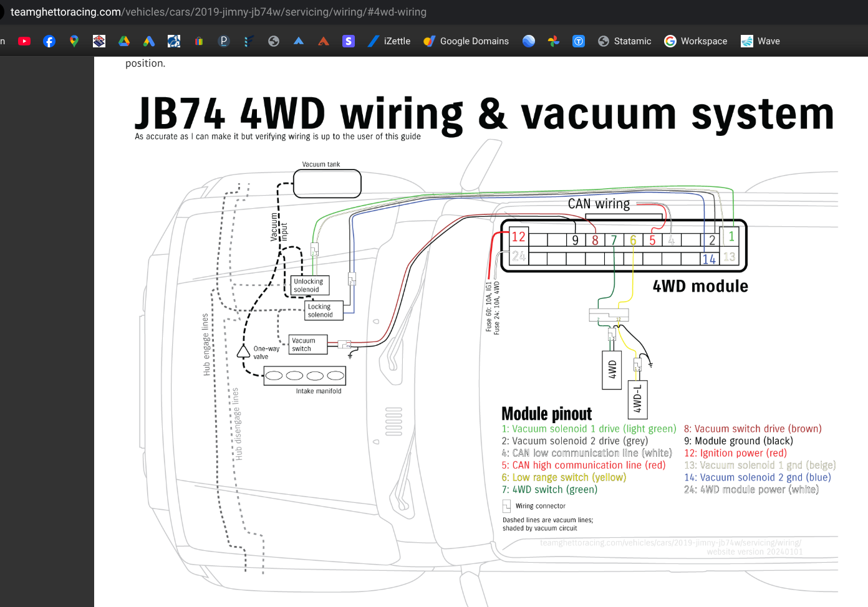868x607 pixels.
Task: Open the circled P bookmark icon
Action: pos(224,41)
